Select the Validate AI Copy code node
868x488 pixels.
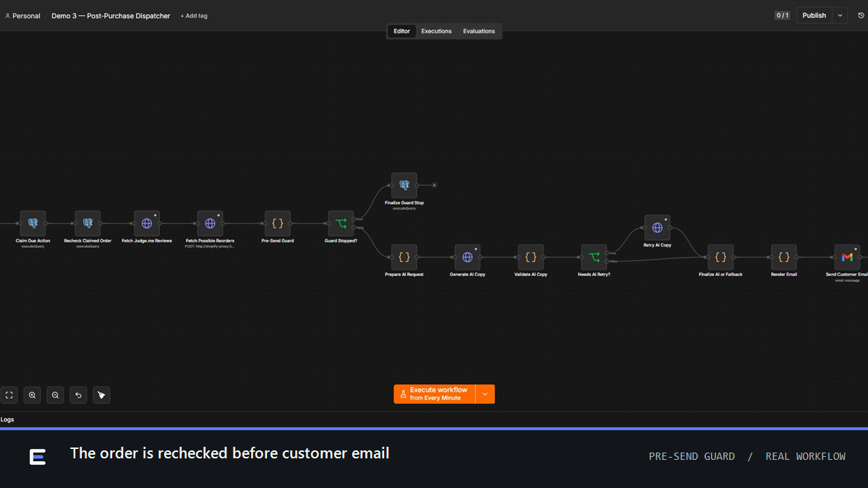point(531,257)
